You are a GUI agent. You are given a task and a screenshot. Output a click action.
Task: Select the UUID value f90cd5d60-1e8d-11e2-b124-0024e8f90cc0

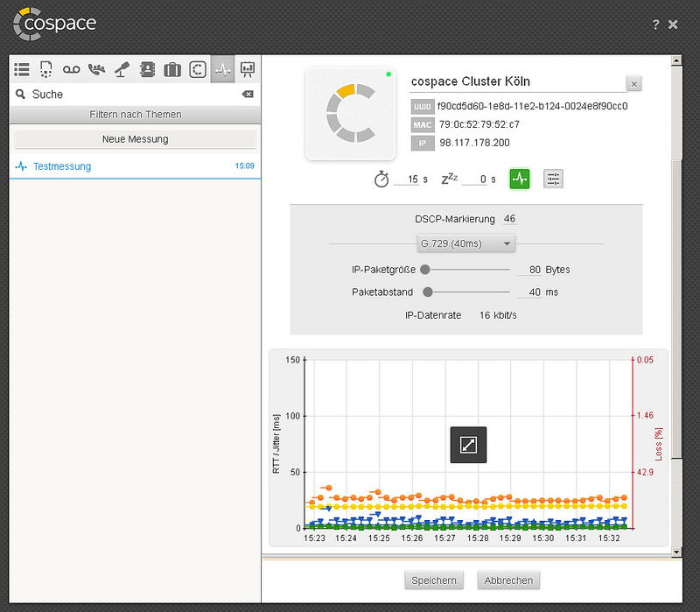pyautogui.click(x=532, y=106)
